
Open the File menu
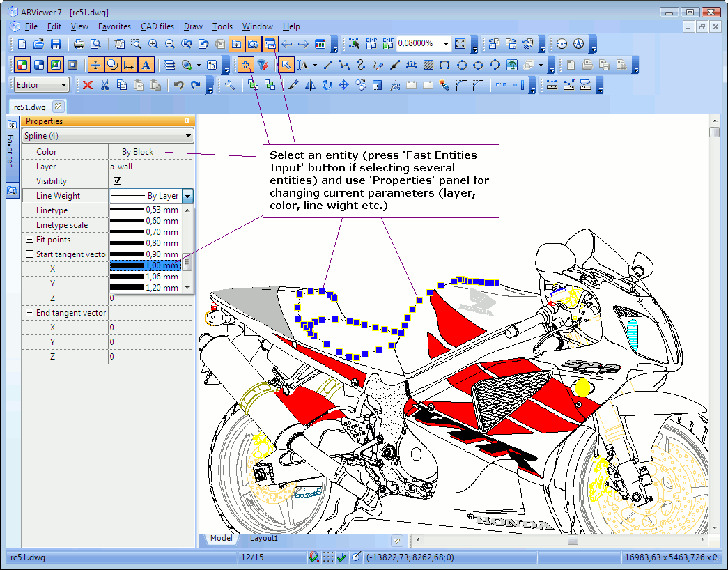(x=31, y=26)
